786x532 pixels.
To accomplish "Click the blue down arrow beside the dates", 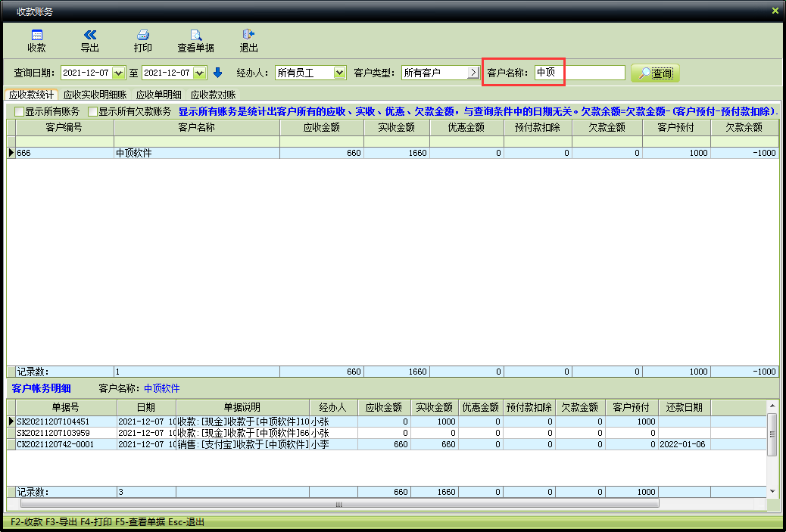I will 217,73.
